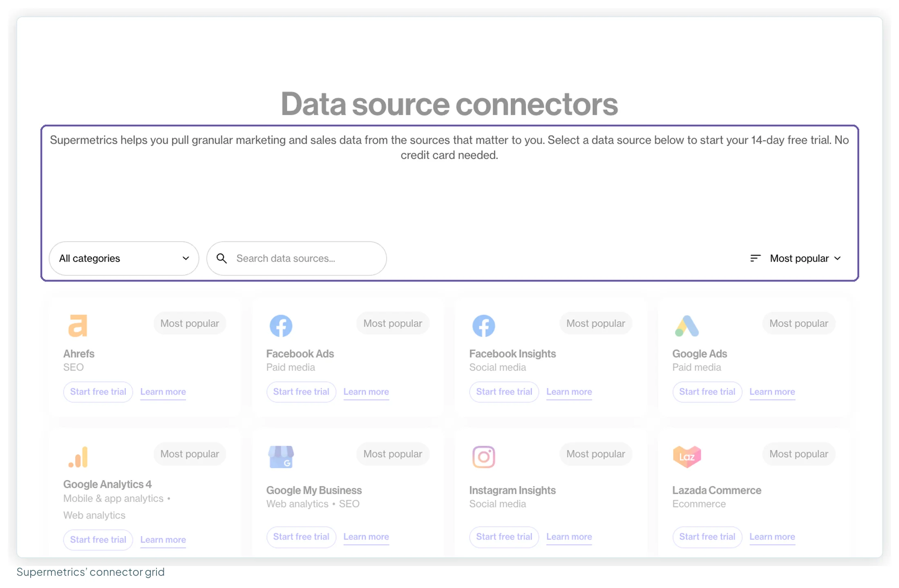
Task: Open Learn more link for Facebook Ads
Action: (x=366, y=392)
